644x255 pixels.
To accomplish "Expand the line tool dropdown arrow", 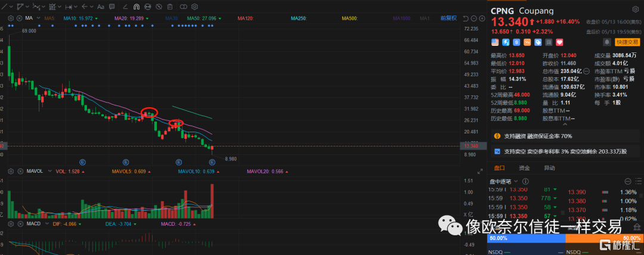I will [11, 7].
